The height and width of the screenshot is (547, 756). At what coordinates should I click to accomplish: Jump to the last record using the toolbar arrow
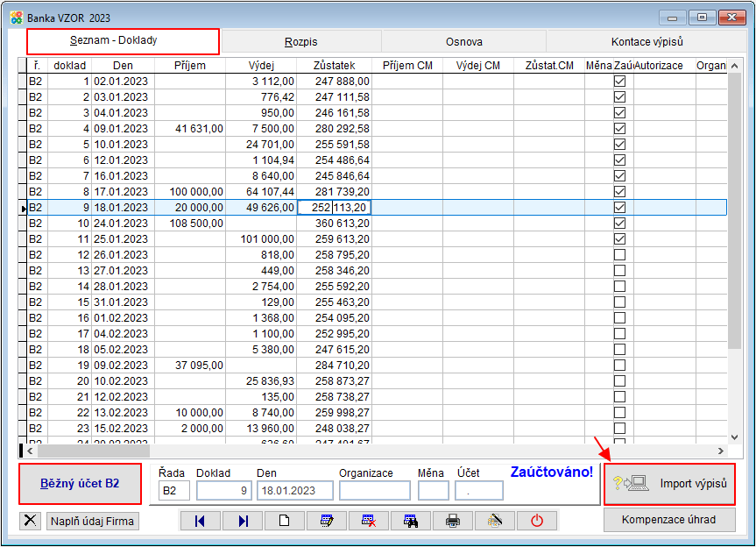(243, 521)
